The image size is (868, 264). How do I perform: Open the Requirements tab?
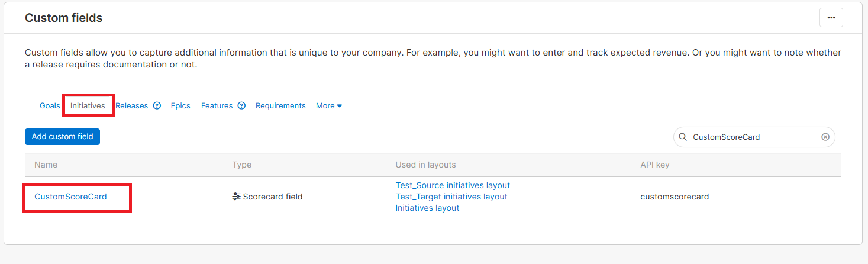280,106
